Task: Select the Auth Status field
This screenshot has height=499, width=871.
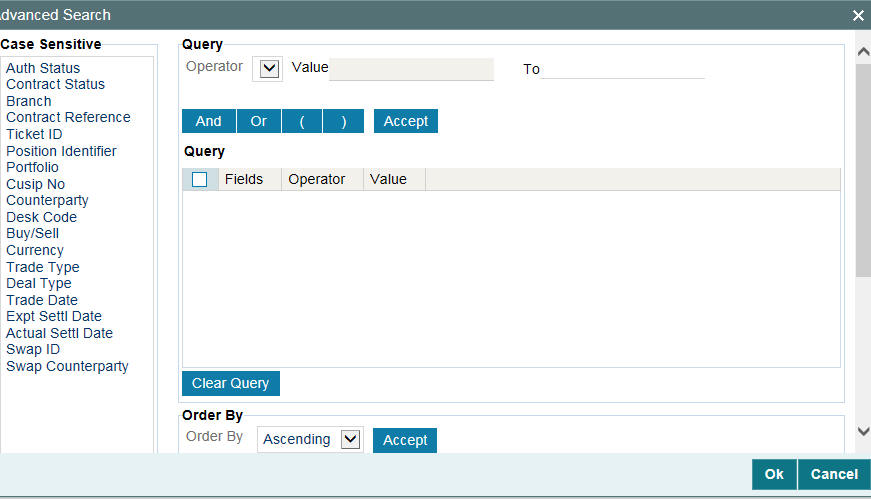Action: (43, 68)
